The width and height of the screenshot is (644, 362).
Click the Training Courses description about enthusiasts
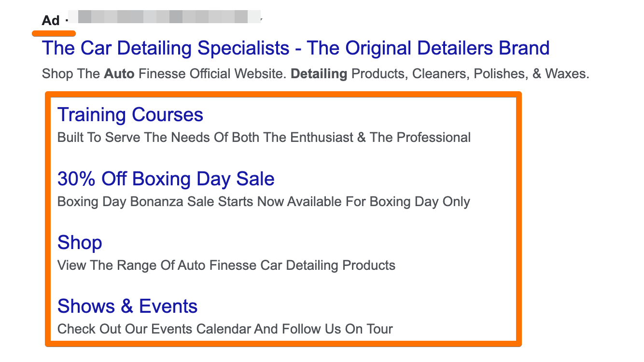pos(264,137)
